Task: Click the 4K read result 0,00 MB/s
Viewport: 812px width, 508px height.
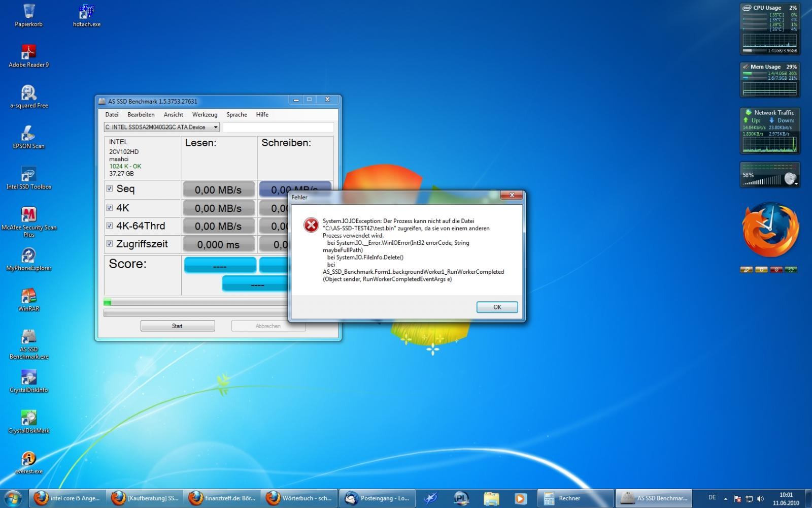Action: point(218,208)
